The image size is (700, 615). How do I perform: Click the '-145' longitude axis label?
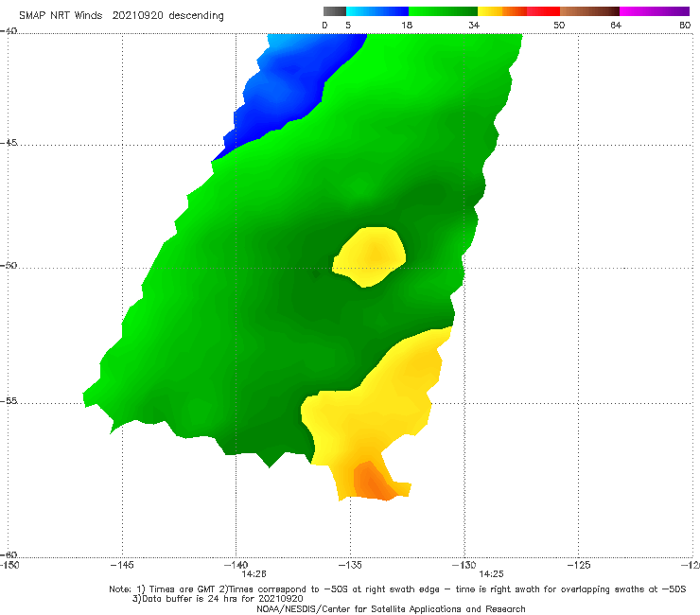122,565
